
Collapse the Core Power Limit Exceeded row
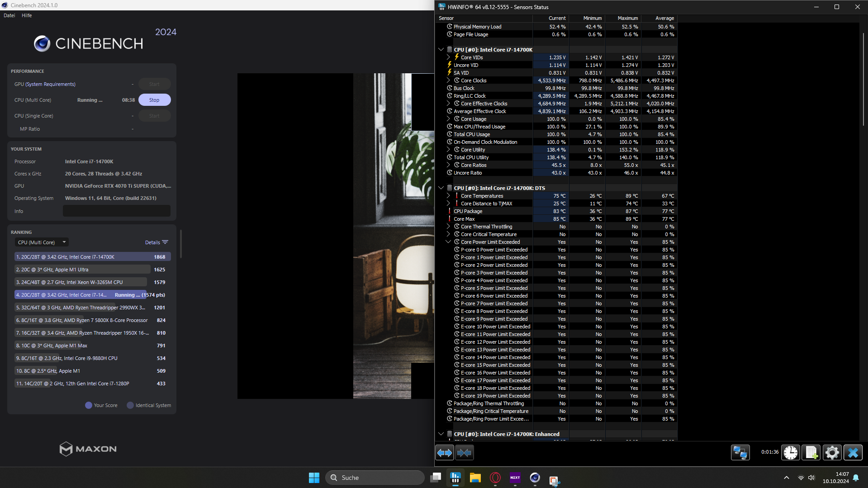448,242
